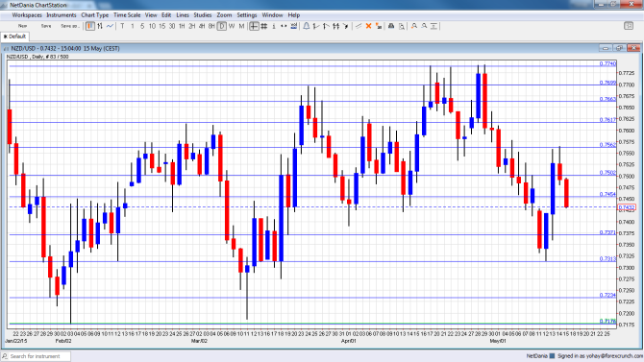The height and width of the screenshot is (362, 644).
Task: Select the trend line drawing tool after bell
Action: (x=316, y=26)
